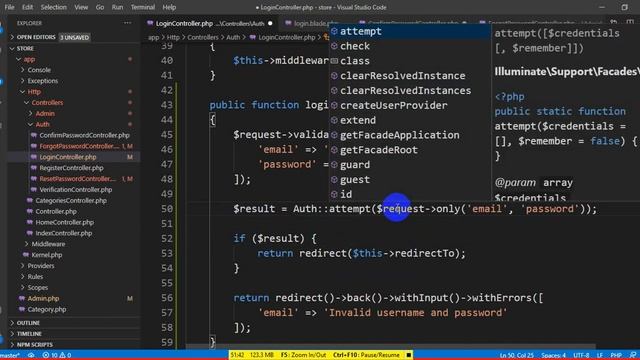The width and height of the screenshot is (640, 360).
Task: Click the unsaved dot on LoginController.php tab
Action: click(270, 24)
